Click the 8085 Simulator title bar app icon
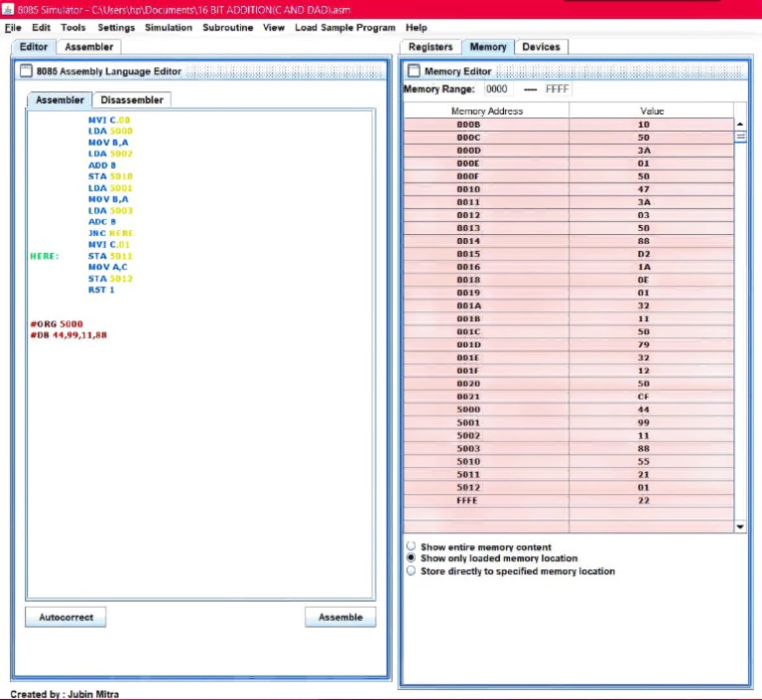 click(x=8, y=9)
